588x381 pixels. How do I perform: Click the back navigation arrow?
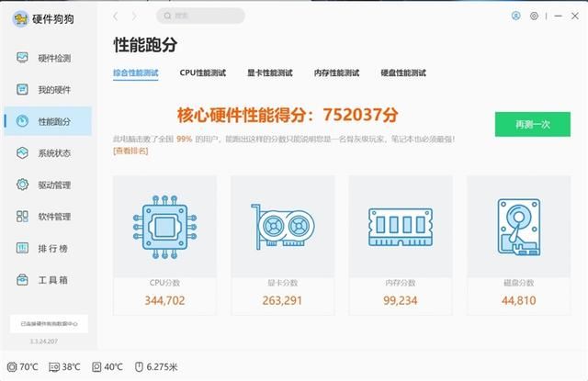[115, 17]
